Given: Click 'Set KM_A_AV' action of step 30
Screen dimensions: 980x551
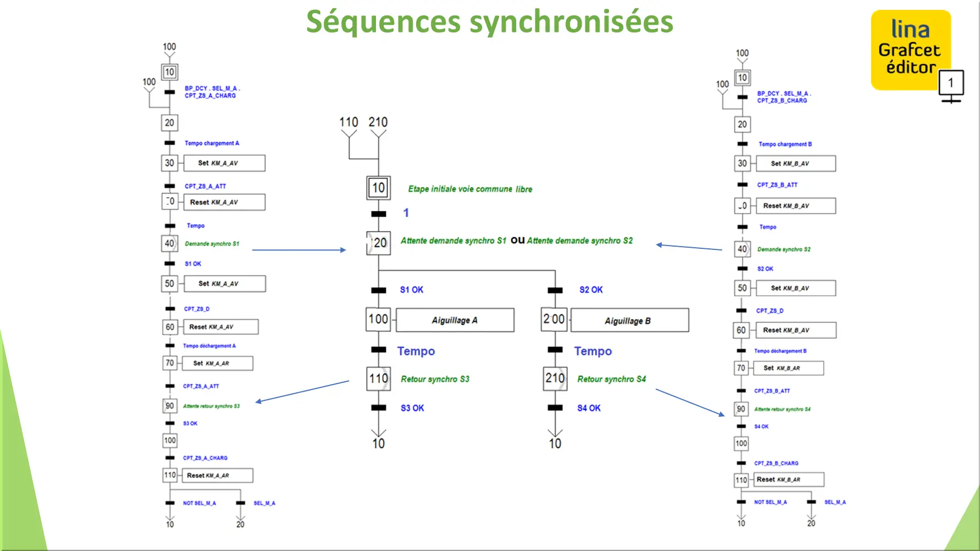Looking at the screenshot, I should tap(224, 163).
